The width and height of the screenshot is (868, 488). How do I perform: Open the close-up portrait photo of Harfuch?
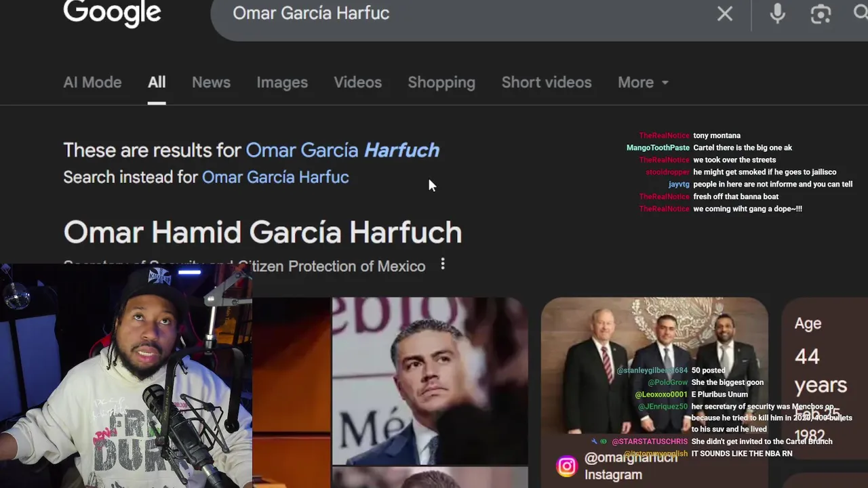click(430, 381)
